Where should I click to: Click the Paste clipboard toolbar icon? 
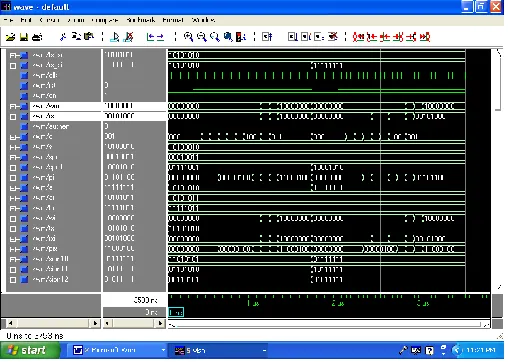click(89, 36)
